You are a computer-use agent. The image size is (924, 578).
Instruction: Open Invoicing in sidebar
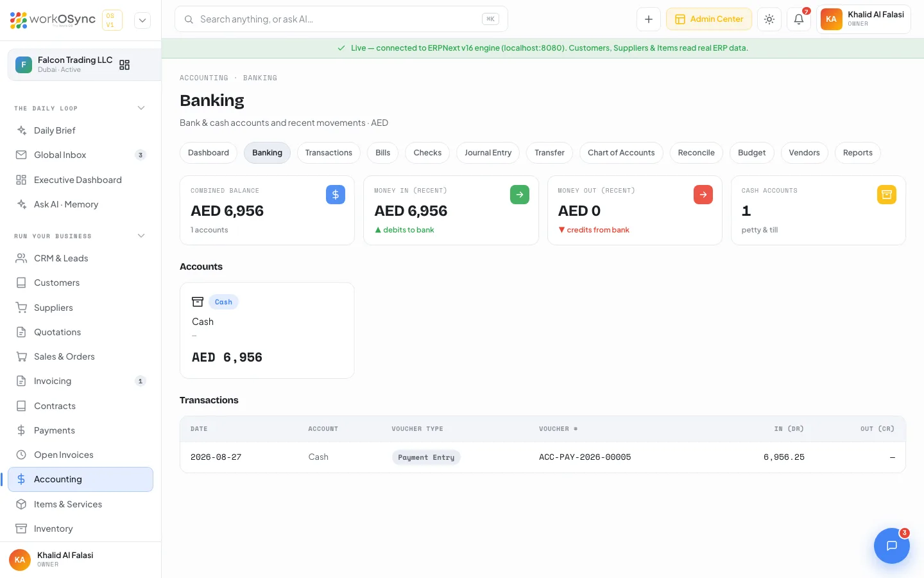point(81,381)
